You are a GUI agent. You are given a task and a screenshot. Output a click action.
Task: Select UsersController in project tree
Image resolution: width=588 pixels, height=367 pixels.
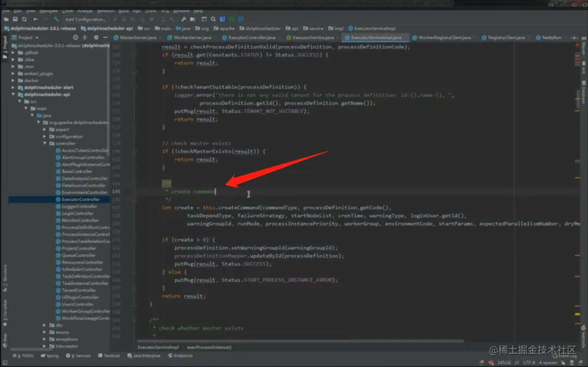(x=78, y=304)
